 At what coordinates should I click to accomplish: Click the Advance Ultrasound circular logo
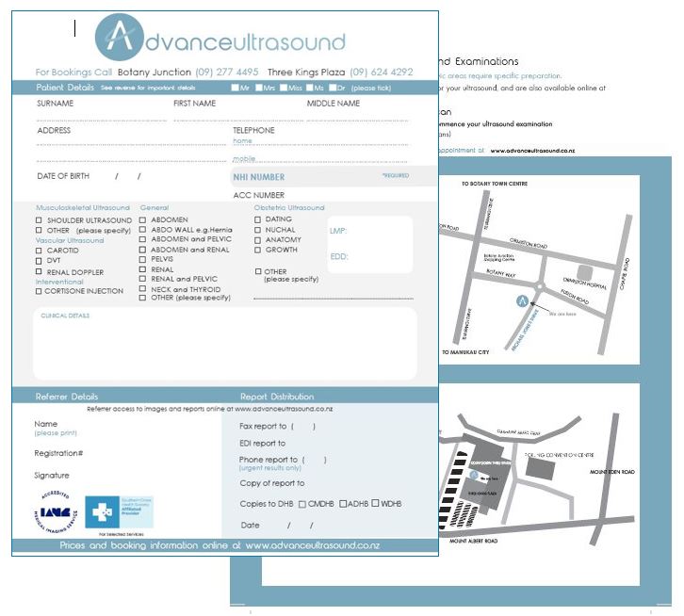pos(119,37)
